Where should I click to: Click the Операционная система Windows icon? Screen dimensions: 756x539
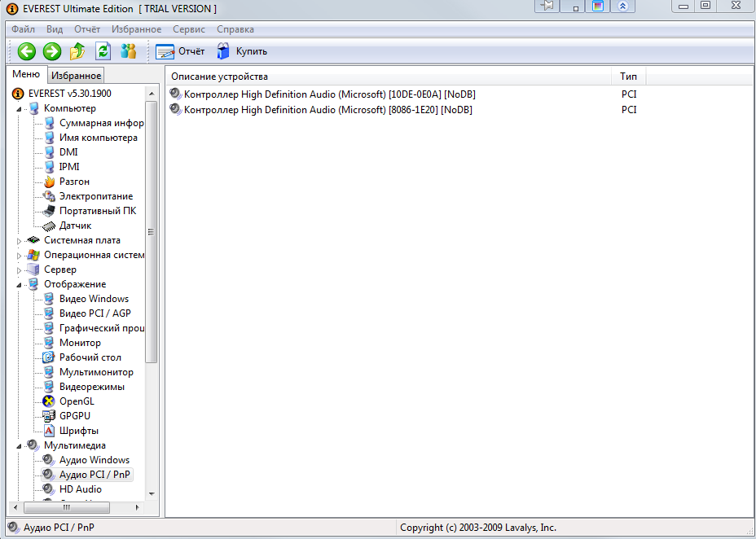point(33,255)
